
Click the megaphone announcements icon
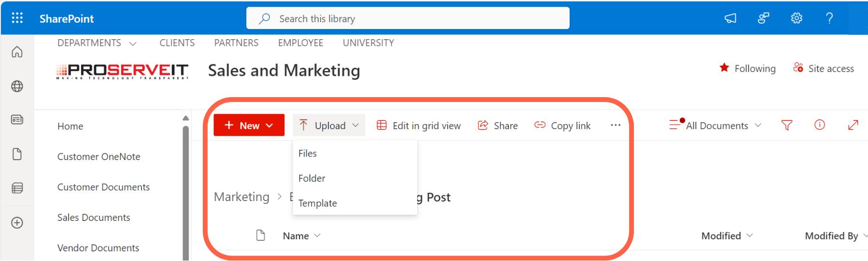(730, 18)
